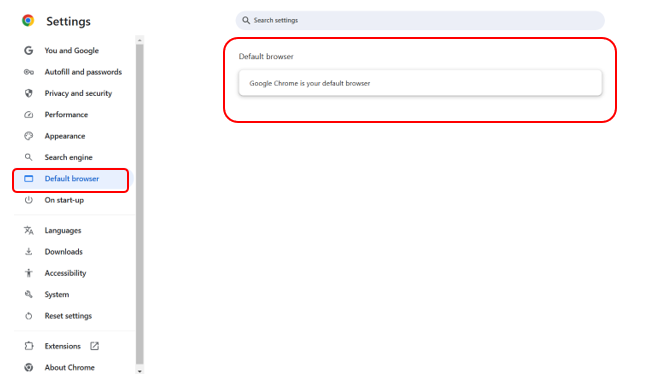This screenshot has width=647, height=392.
Task: Click the You and Google G icon
Action: (x=28, y=50)
